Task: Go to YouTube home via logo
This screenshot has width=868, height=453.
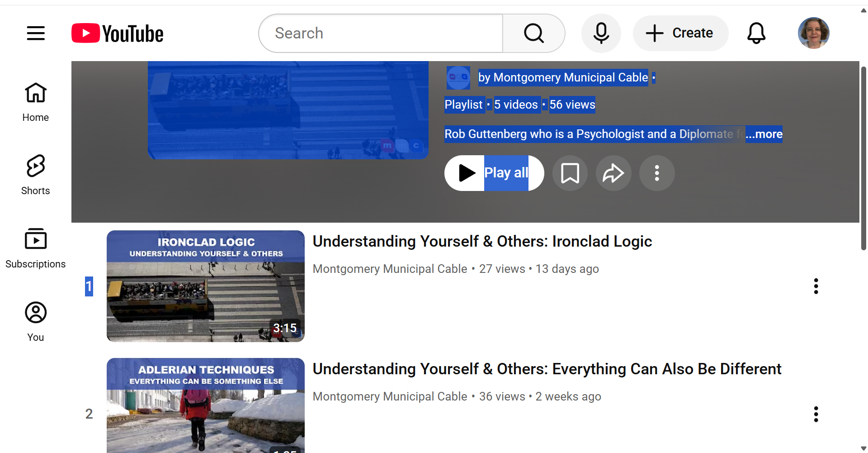Action: (118, 33)
